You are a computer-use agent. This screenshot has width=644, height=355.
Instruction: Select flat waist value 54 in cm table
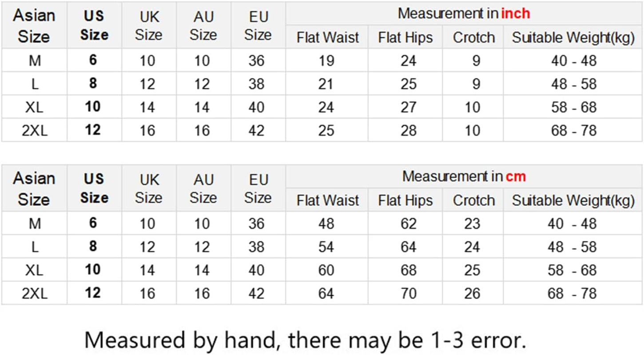pyautogui.click(x=326, y=247)
